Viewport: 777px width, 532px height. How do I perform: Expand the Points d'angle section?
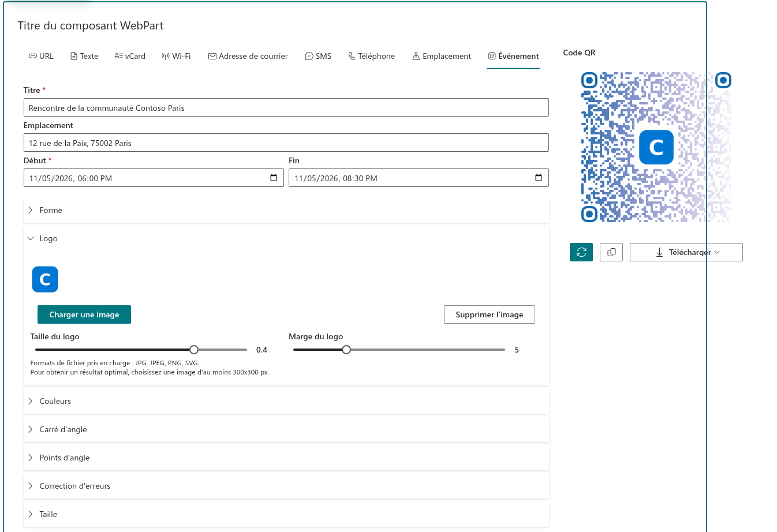point(286,458)
